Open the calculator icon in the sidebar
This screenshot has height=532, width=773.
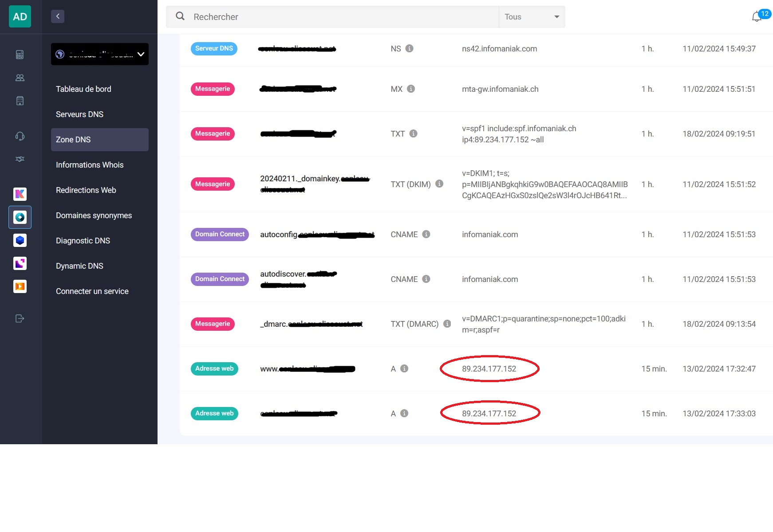20,55
